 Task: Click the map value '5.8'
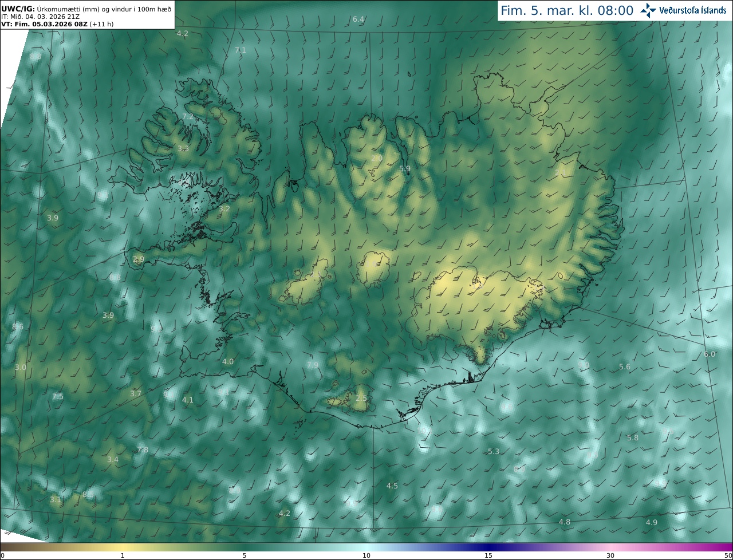tap(633, 438)
